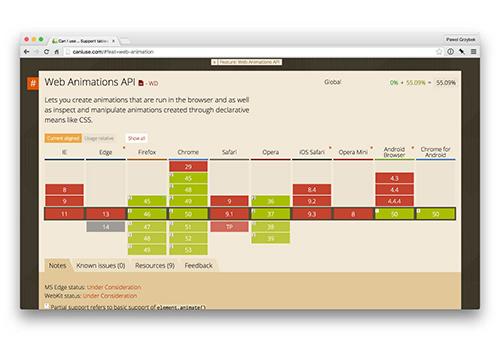500x360 pixels.
Task: Open WebKit status Under Consideration link
Action: [x=110, y=296]
